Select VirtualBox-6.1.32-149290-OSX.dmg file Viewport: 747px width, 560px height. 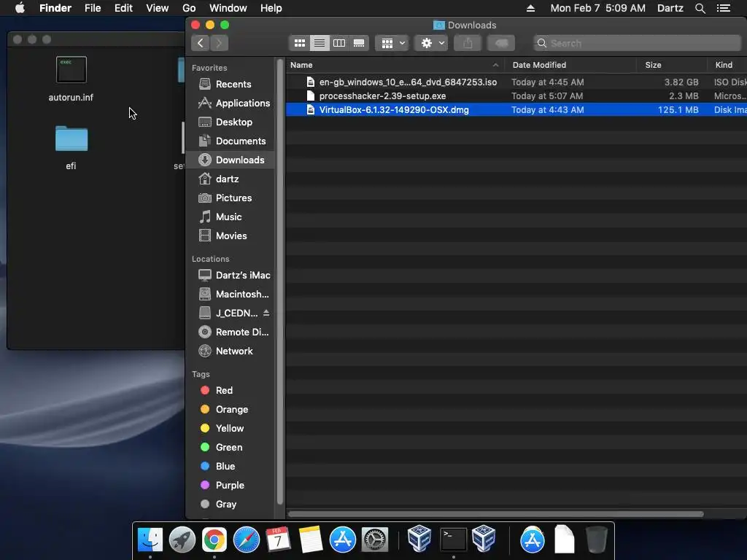[x=516, y=110]
